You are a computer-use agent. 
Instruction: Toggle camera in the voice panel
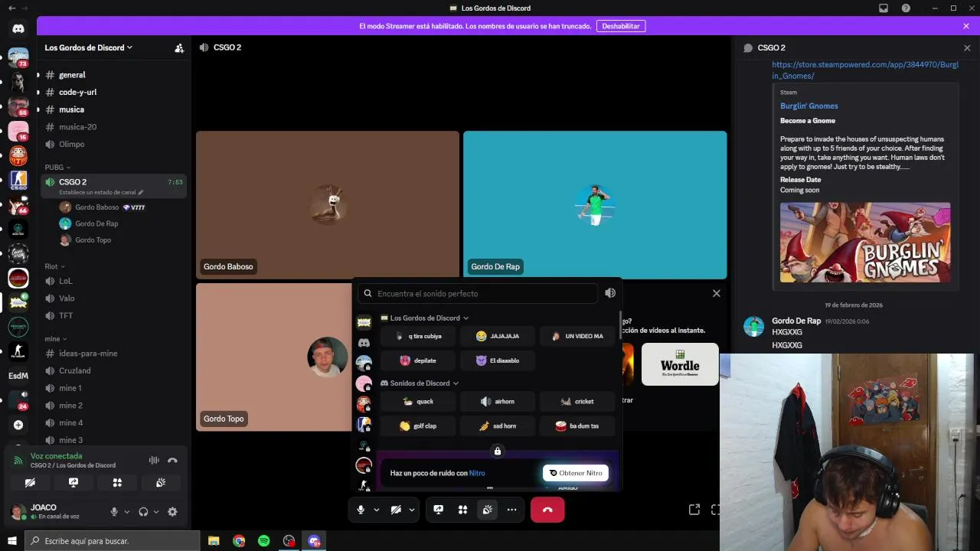pyautogui.click(x=30, y=483)
